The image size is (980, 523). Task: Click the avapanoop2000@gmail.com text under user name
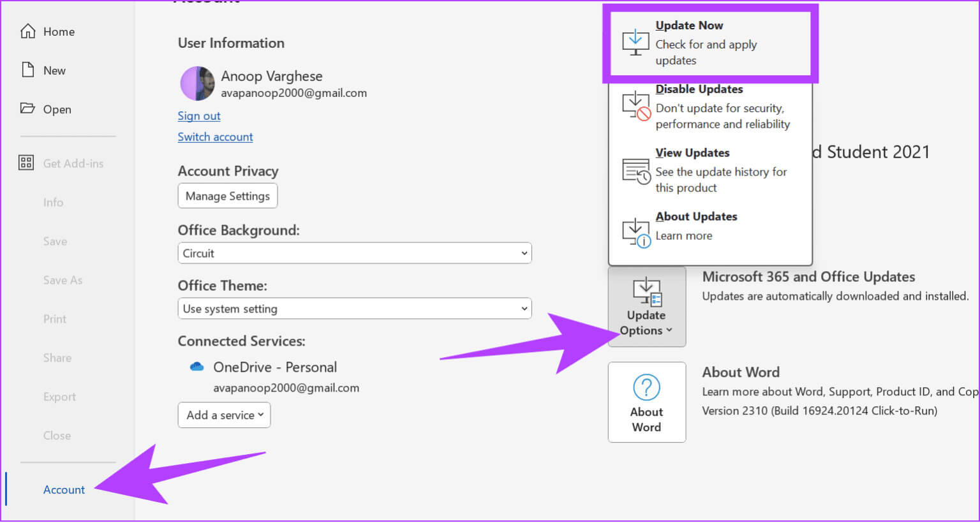[x=294, y=93]
